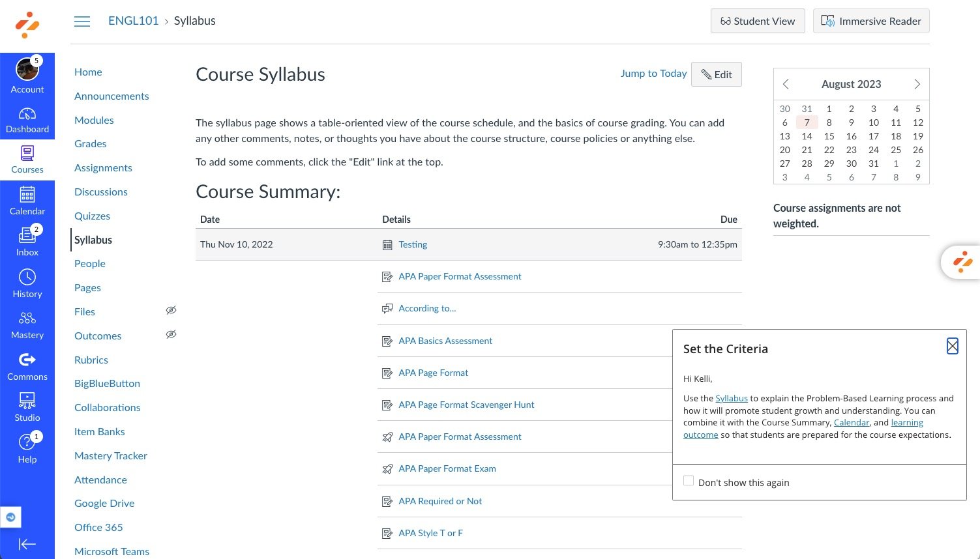
Task: Collapse the global navigation sidebar arrow
Action: [x=27, y=544]
